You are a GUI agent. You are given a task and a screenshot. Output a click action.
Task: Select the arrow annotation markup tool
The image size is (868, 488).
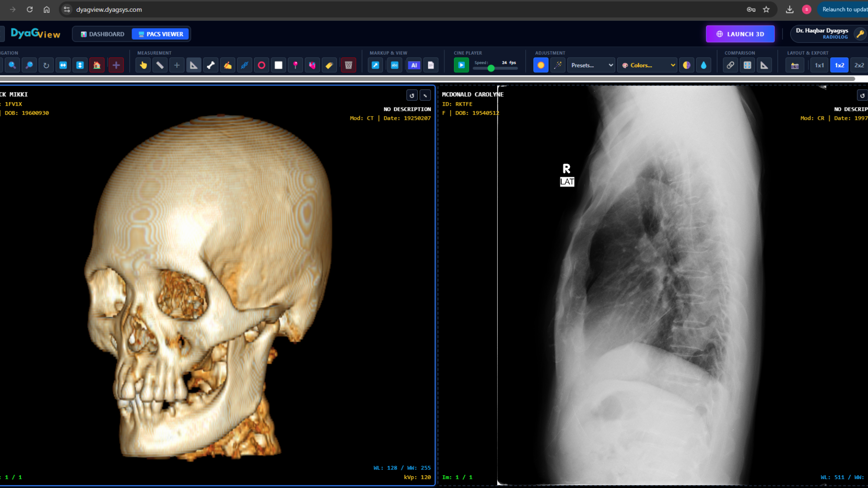click(x=376, y=65)
